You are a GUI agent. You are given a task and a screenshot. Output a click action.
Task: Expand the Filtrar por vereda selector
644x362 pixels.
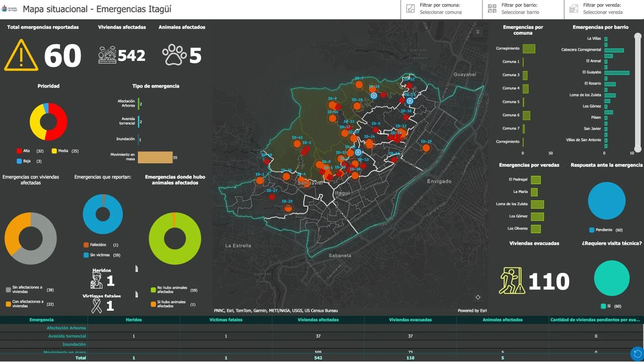pos(604,9)
